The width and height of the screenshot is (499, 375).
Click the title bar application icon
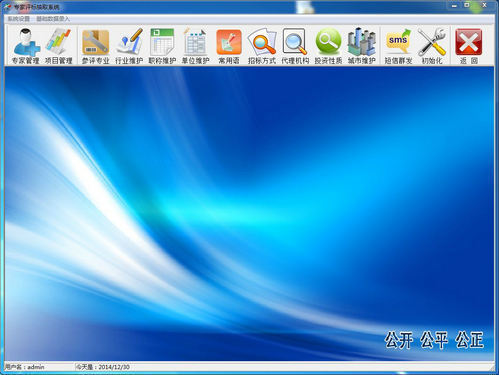[x=7, y=7]
